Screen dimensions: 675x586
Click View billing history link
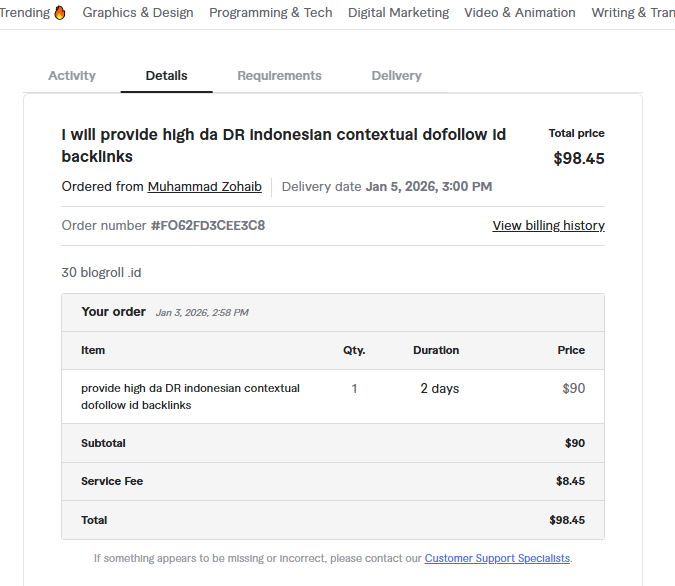[548, 226]
